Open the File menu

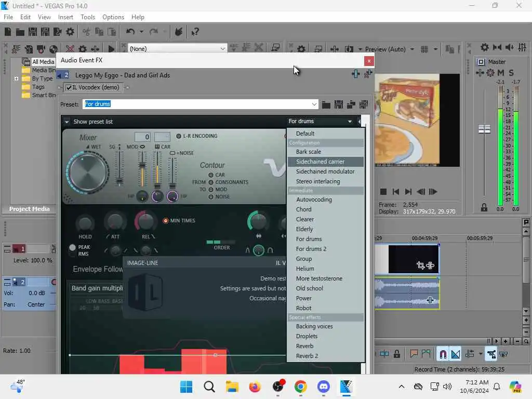tap(8, 17)
